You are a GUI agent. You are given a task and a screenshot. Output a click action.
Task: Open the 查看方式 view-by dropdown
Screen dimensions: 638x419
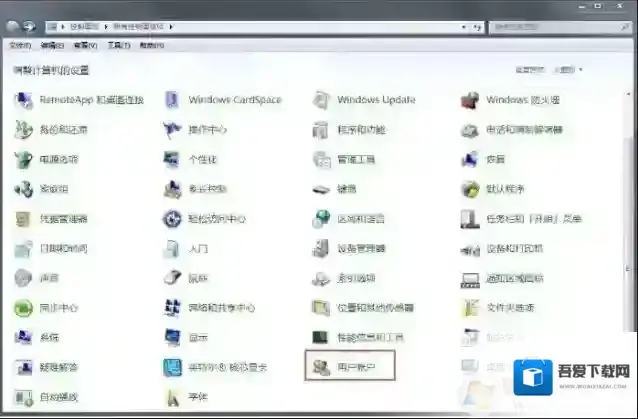[568, 70]
